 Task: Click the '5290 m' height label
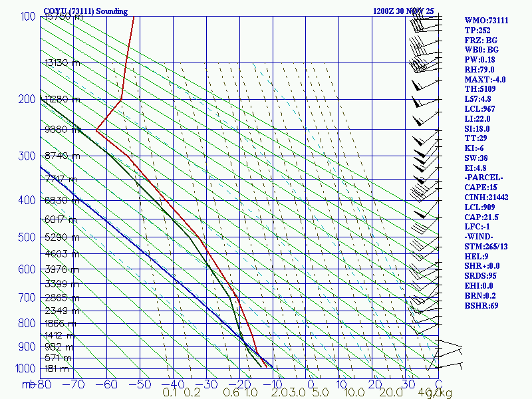pyautogui.click(x=62, y=237)
